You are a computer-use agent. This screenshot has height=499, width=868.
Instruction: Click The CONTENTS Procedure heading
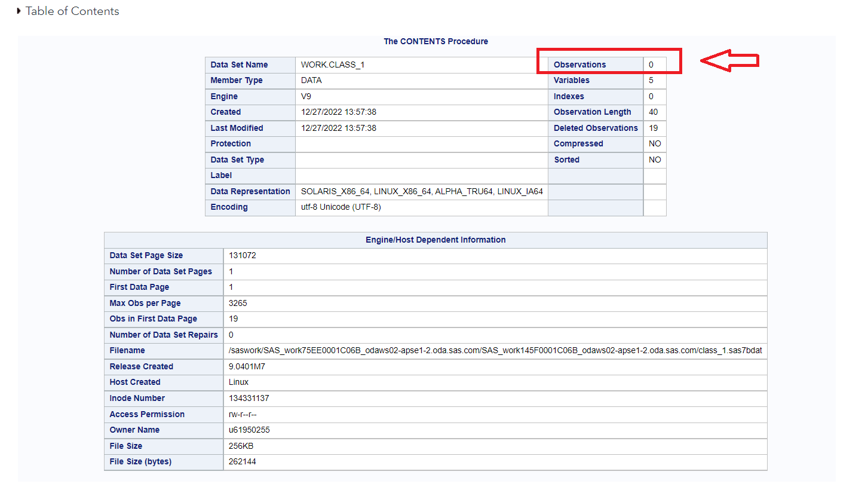tap(435, 41)
